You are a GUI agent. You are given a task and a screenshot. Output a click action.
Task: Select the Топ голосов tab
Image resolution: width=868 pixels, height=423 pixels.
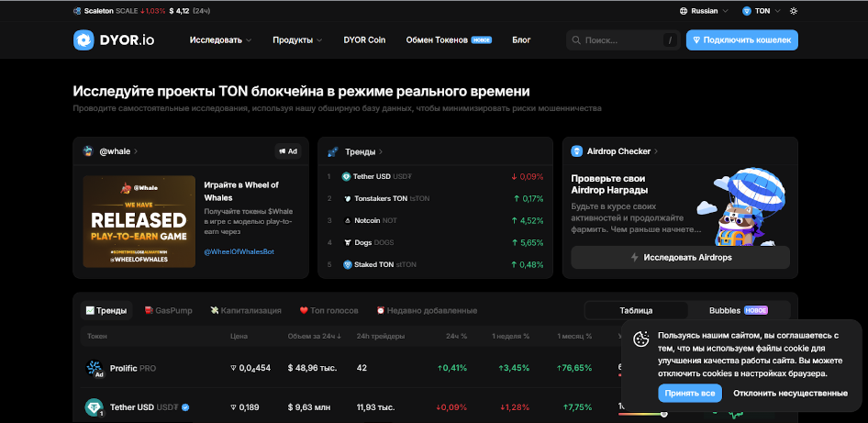(328, 311)
